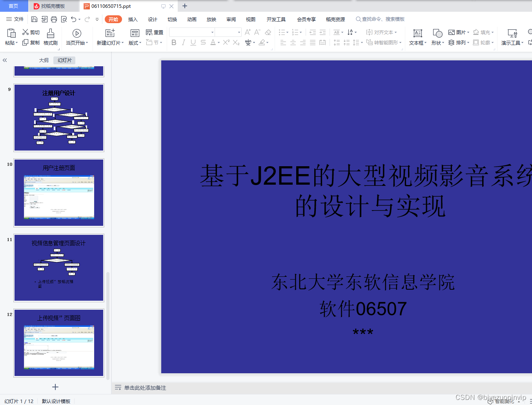Screen dimensions: 532x405
Task: Open Print Preview icon
Action: tap(64, 19)
